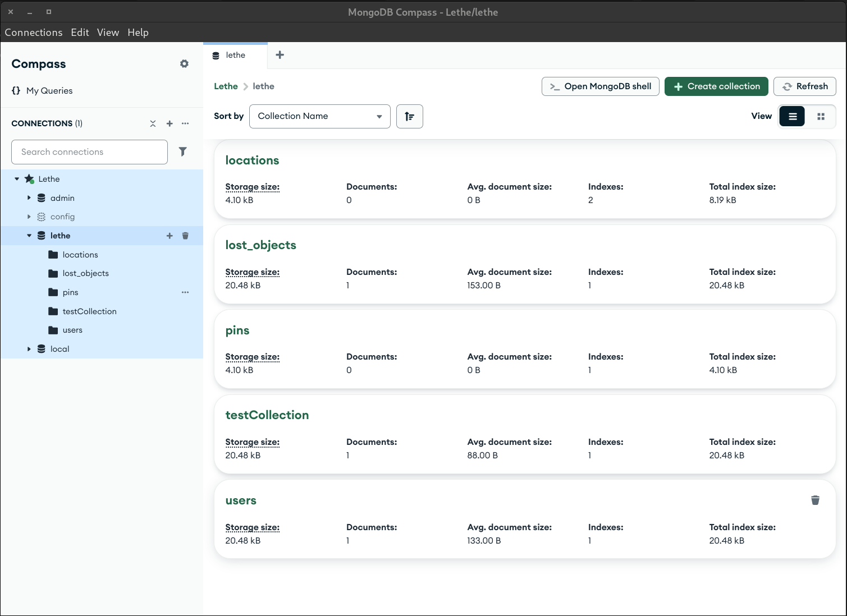The height and width of the screenshot is (616, 847).
Task: Click the lethe breadcrumb text
Action: pos(263,86)
